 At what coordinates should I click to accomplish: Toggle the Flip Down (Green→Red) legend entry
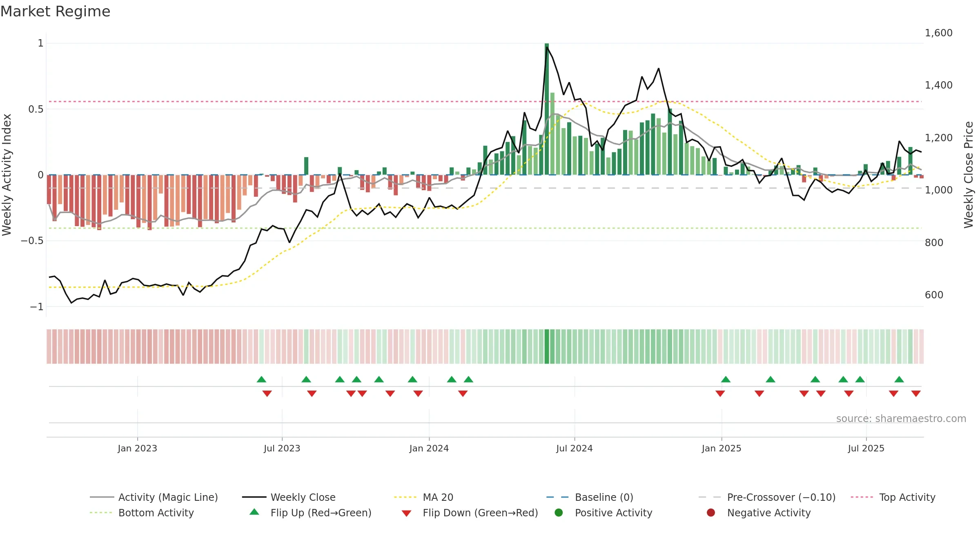tap(470, 513)
